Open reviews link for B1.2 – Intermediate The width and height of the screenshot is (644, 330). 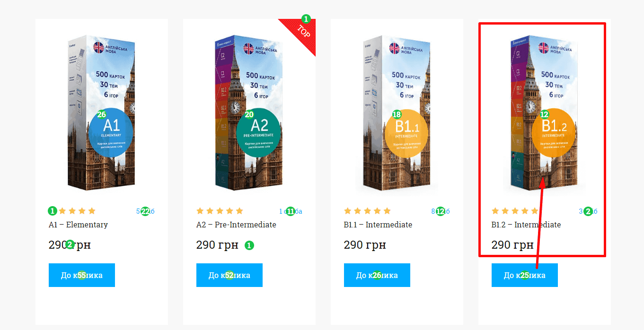tap(588, 211)
